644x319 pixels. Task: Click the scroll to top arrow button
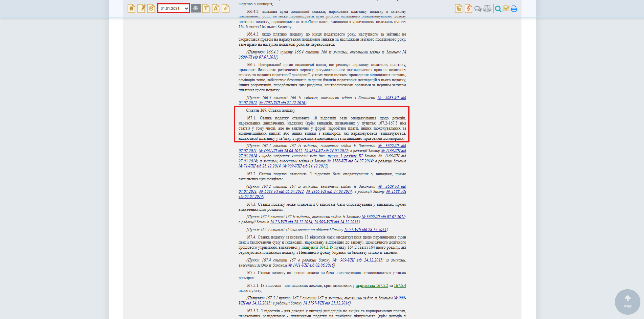[627, 302]
